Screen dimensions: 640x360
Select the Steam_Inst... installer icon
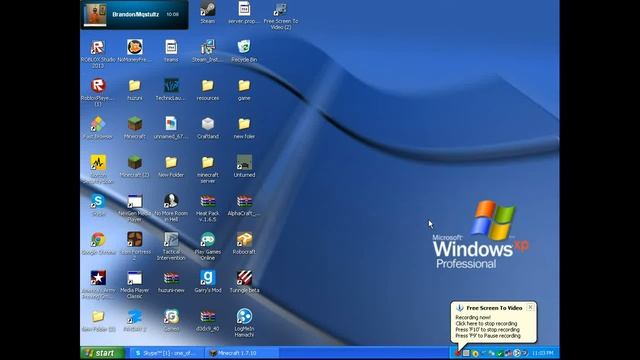click(x=207, y=51)
